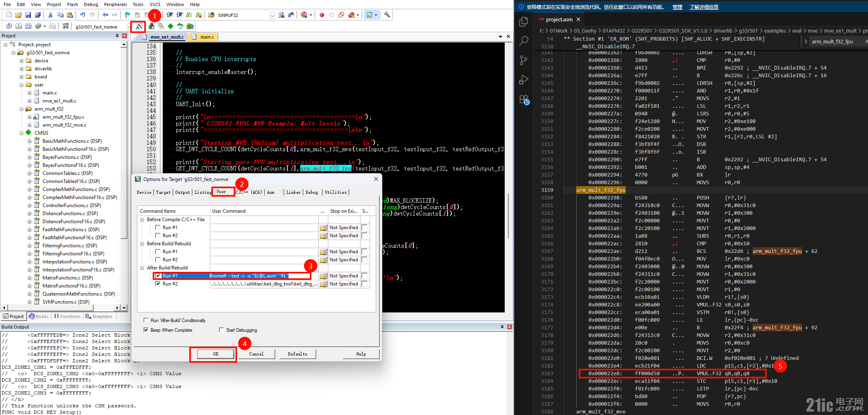Screen dimensions: 868x415
Task: Open Configuration with the wrench icon
Action: tap(387, 15)
